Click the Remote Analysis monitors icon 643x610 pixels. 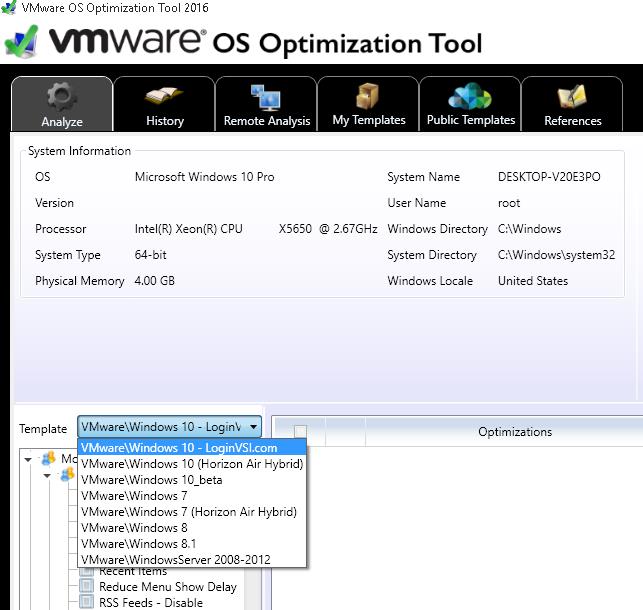266,97
